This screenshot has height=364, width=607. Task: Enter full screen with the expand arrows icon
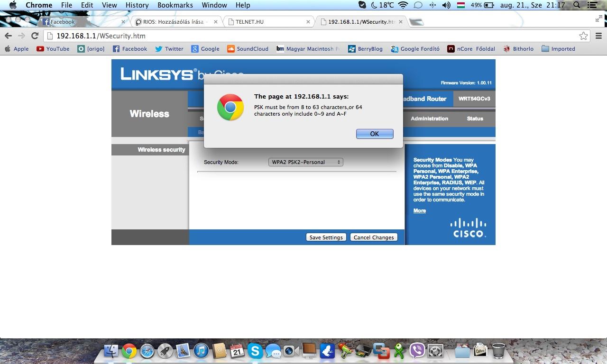tap(598, 18)
